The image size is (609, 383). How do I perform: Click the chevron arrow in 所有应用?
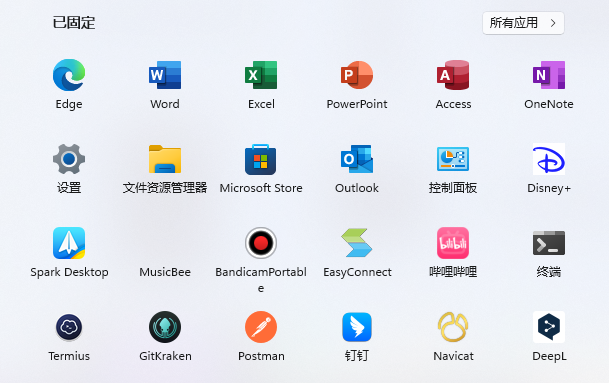(553, 23)
